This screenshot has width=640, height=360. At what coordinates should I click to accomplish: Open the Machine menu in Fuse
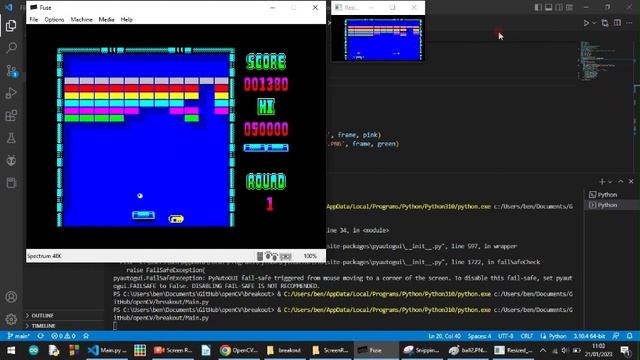pos(81,20)
